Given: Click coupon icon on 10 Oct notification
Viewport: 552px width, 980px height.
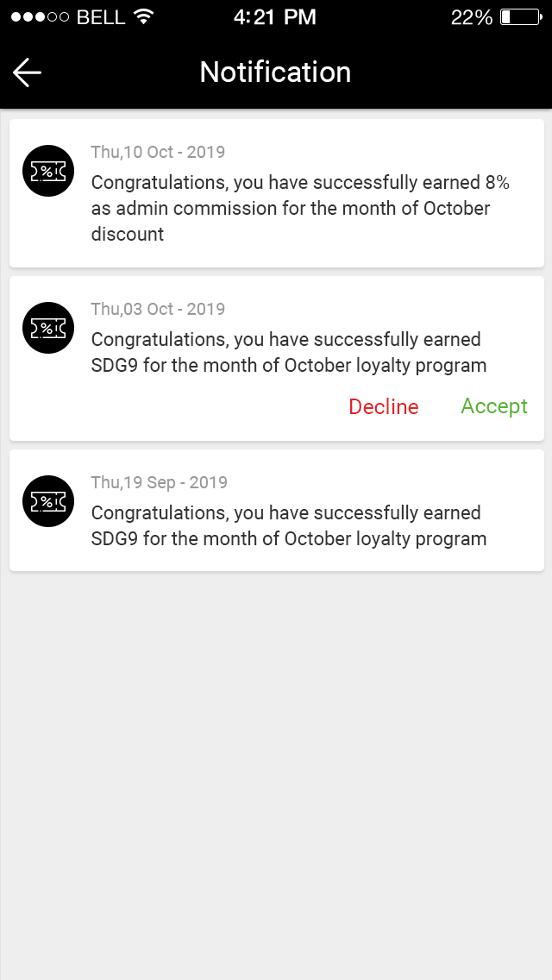Looking at the screenshot, I should pyautogui.click(x=47, y=171).
